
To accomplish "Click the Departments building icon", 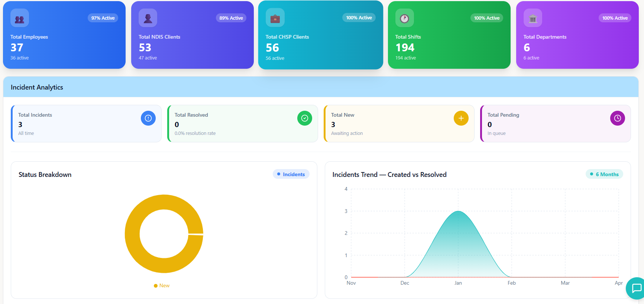I will pyautogui.click(x=533, y=18).
